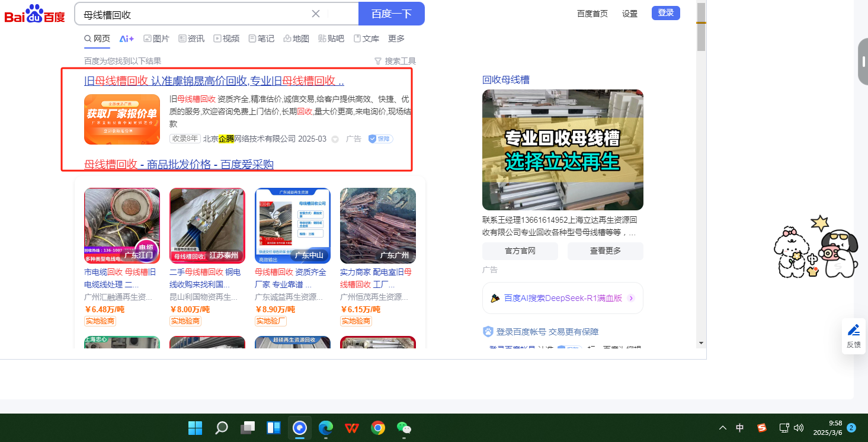The height and width of the screenshot is (442, 868).
Task: Open the 广东中山 product image
Action: click(x=293, y=226)
